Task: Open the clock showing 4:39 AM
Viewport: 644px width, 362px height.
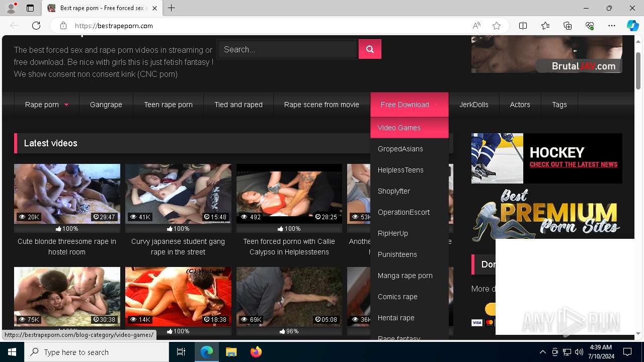Action: pyautogui.click(x=600, y=352)
